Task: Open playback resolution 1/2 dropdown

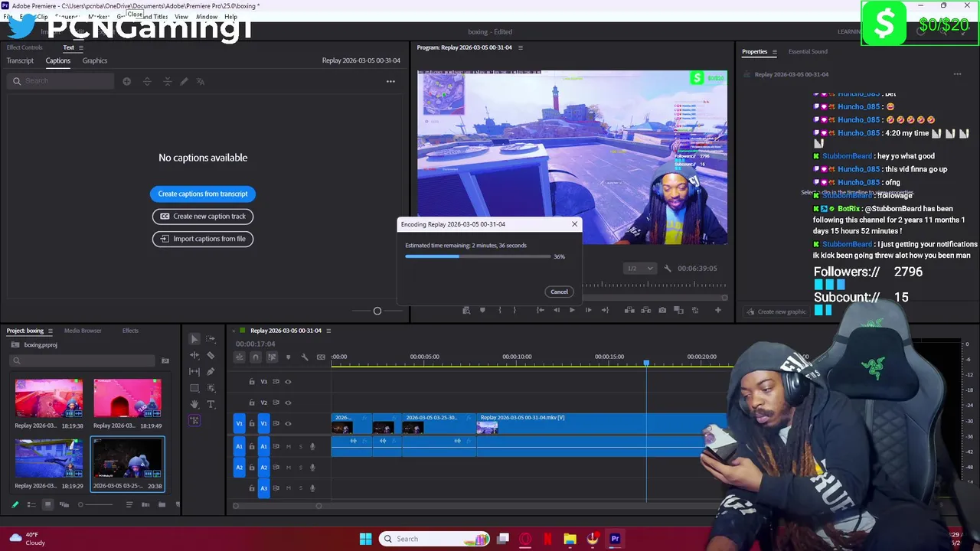Action: click(640, 269)
